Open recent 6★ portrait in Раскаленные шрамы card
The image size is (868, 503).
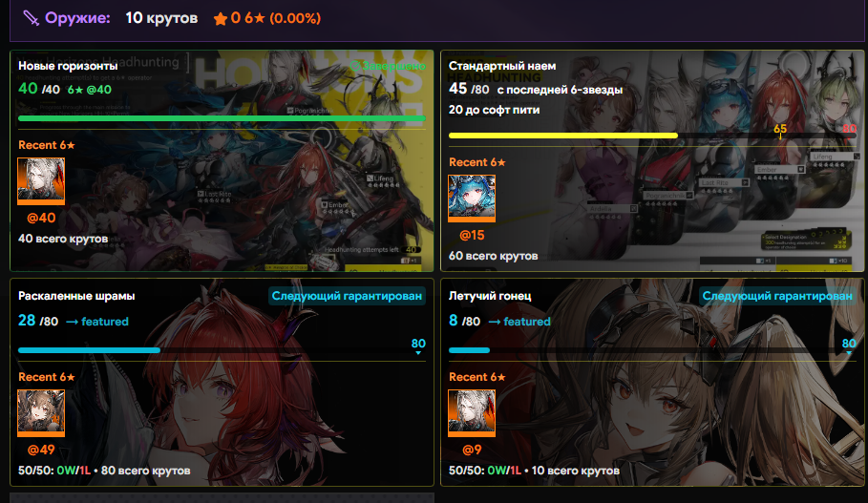(x=41, y=412)
